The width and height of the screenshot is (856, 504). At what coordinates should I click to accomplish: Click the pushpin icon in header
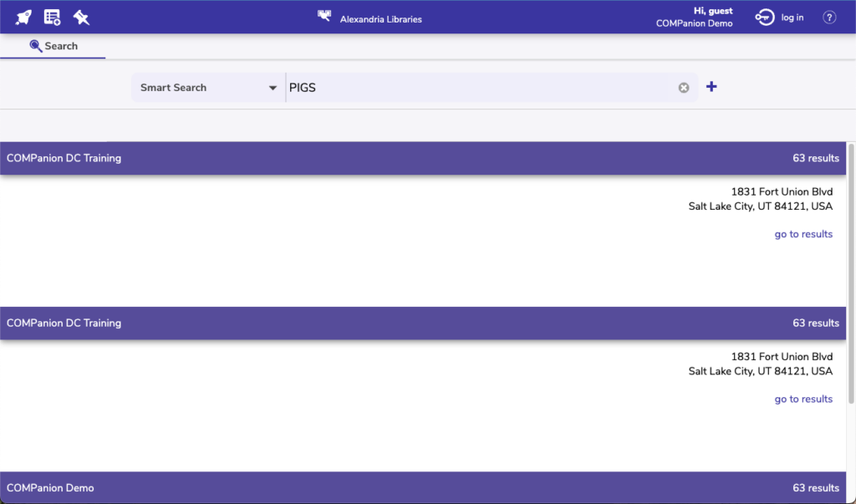coord(81,18)
